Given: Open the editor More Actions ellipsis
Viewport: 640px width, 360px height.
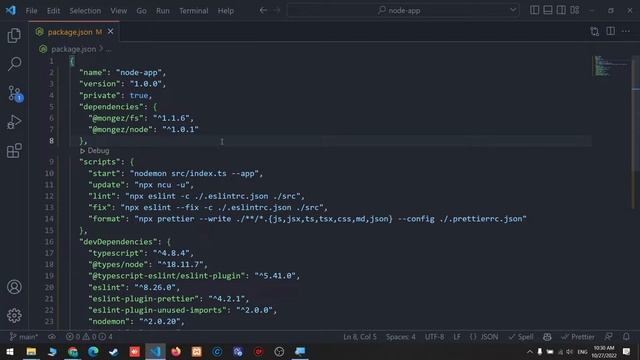Looking at the screenshot, I should point(626,31).
